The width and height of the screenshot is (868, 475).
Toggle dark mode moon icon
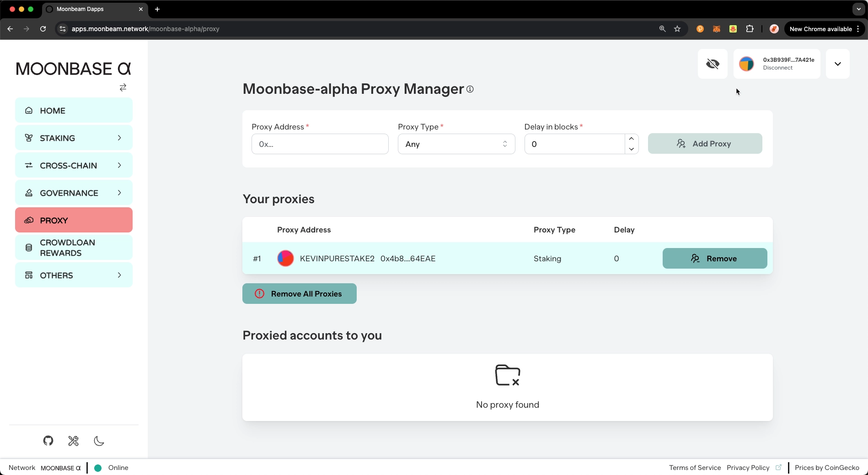(x=99, y=441)
